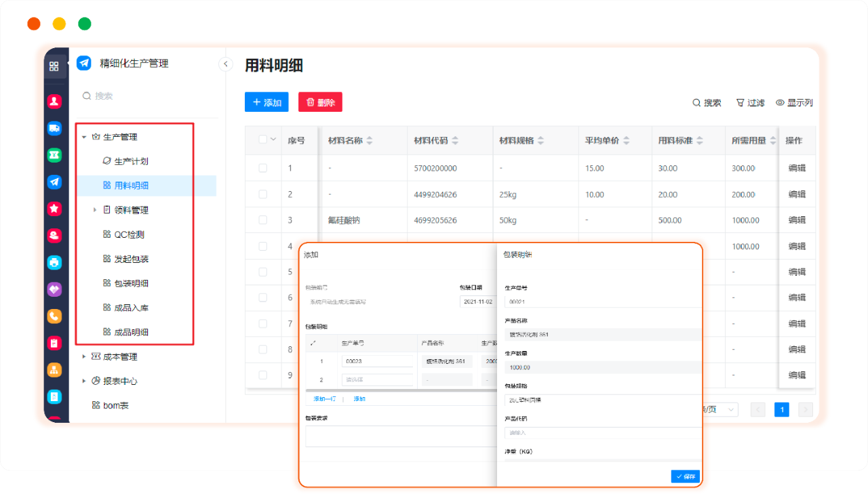This screenshot has height=496, width=868.
Task: Open the blue printer sidebar icon
Action: tap(54, 262)
